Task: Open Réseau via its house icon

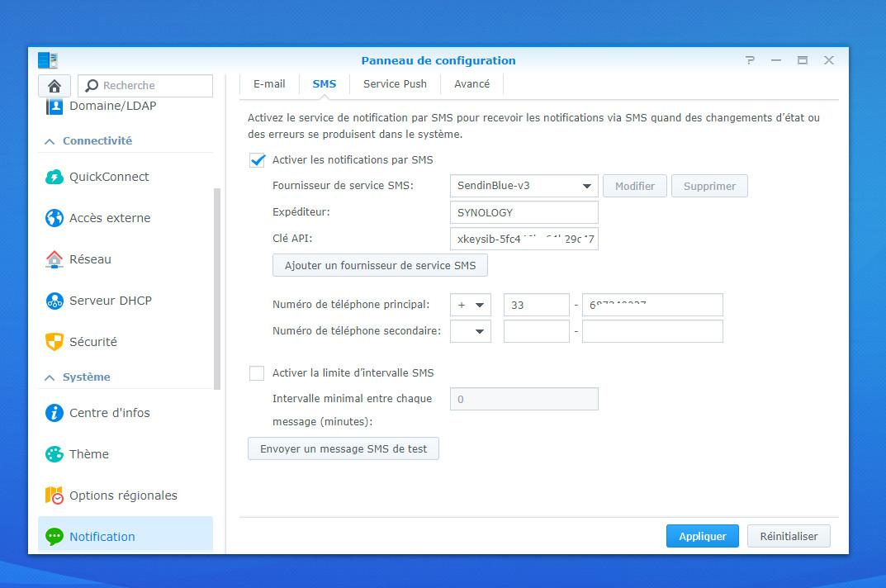Action: (54, 259)
